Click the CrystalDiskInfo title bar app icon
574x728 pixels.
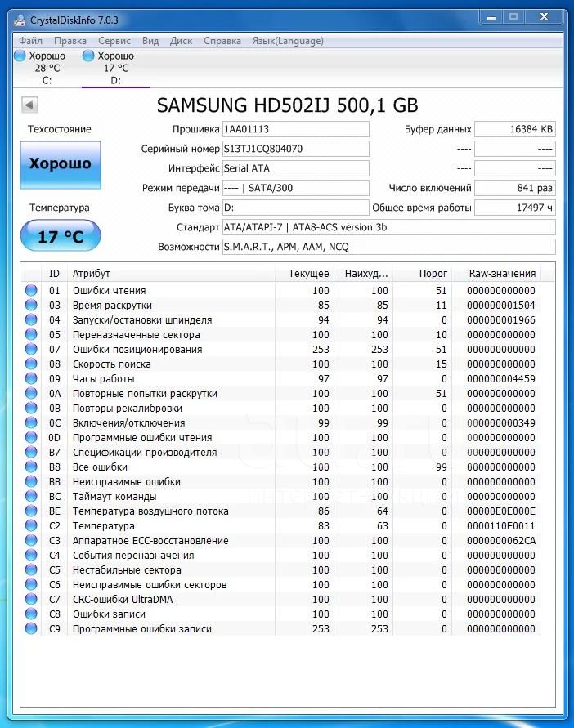[20, 20]
